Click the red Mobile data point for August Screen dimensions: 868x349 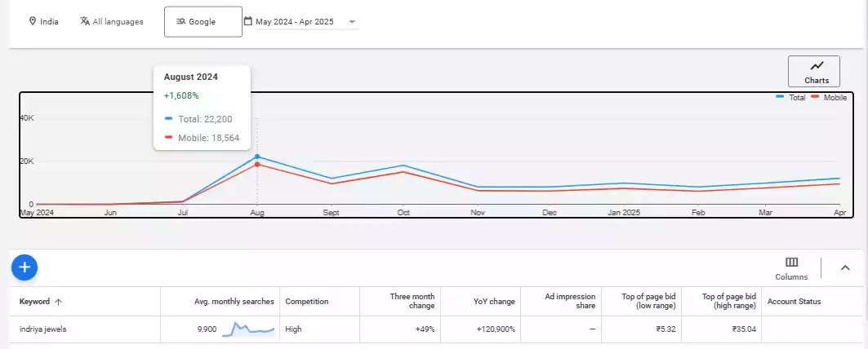(257, 165)
